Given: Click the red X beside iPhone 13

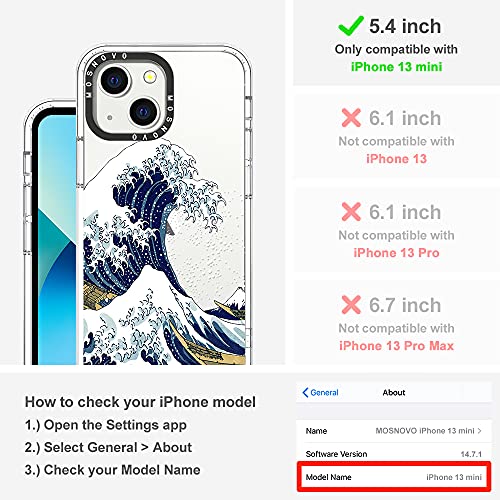Looking at the screenshot, I should click(x=351, y=118).
